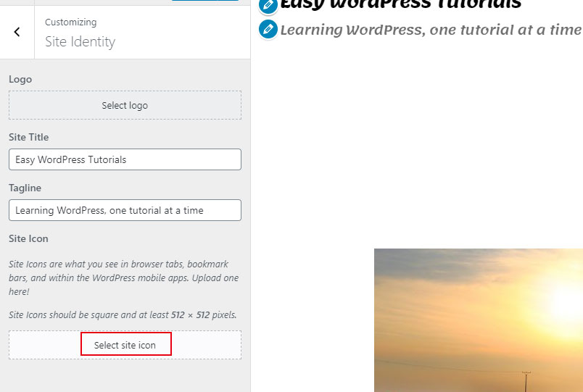
Task: Click the Tagline field label
Action: 25,188
